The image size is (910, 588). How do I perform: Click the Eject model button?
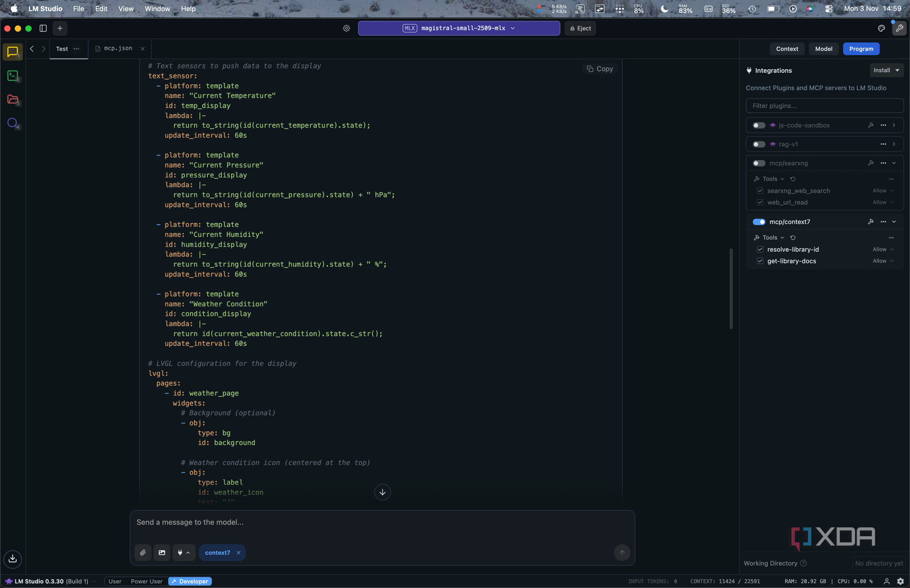580,28
